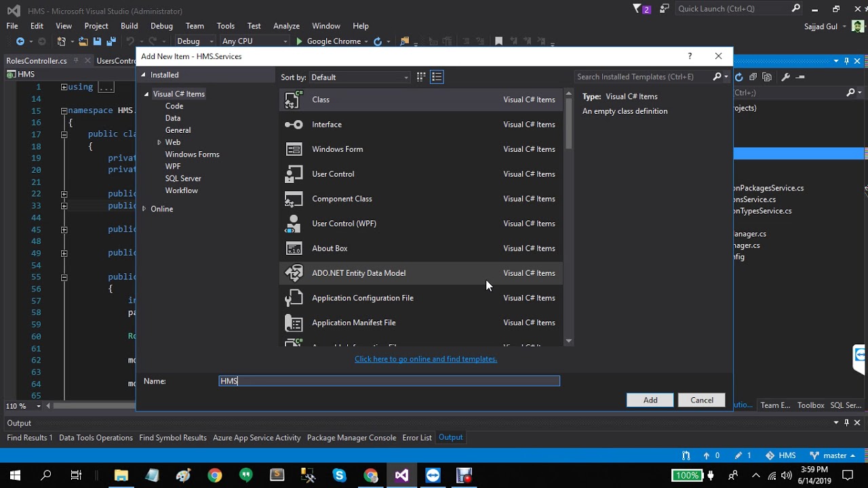Click the Open File toolbar icon
868x488 pixels.
tap(83, 41)
